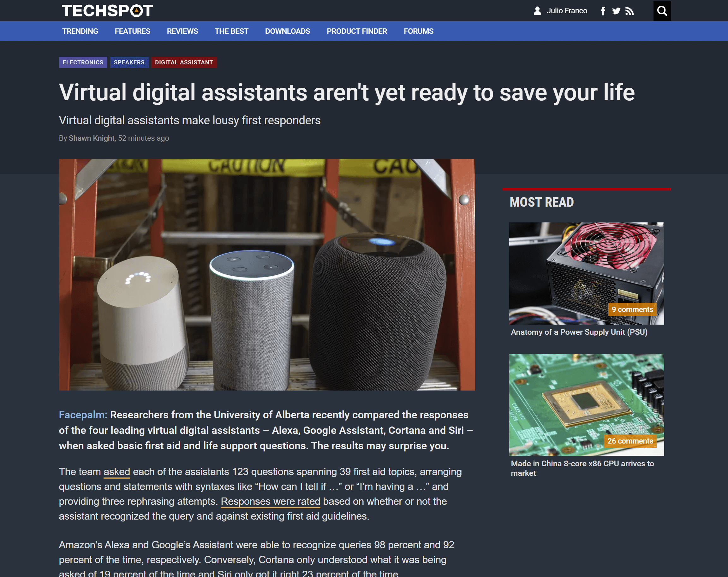Open 'Anatomy of a Power Supply Unit' article
728x577 pixels.
point(579,332)
